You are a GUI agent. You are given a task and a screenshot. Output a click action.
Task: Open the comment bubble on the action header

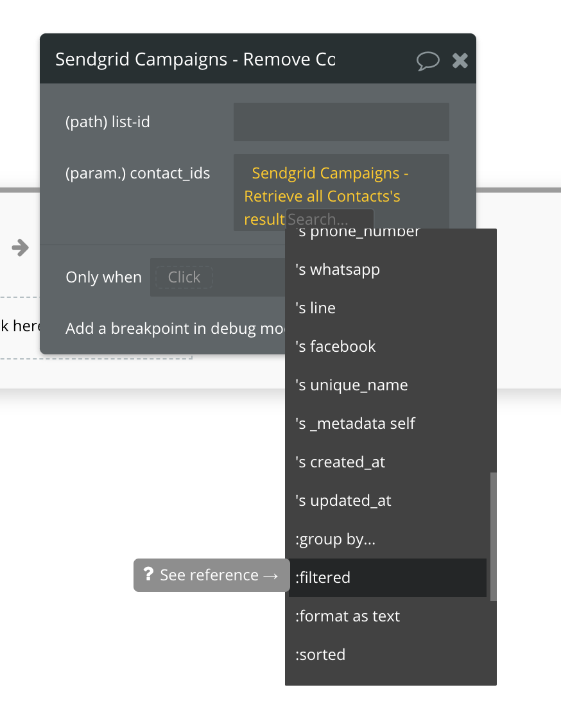coord(427,60)
